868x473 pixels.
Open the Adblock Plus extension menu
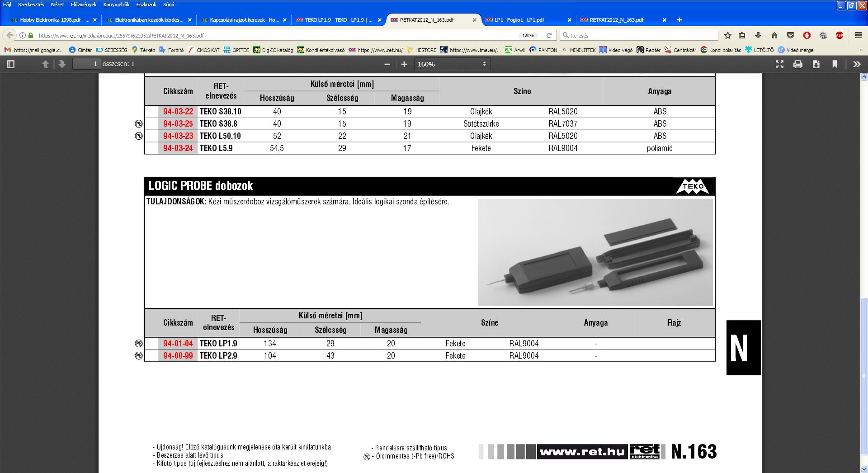coord(840,35)
